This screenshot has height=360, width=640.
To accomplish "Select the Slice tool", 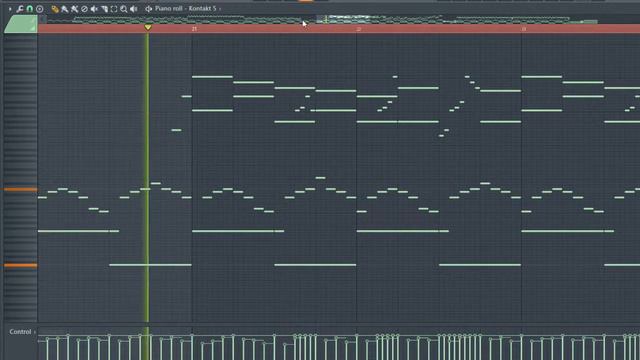I will click(104, 9).
